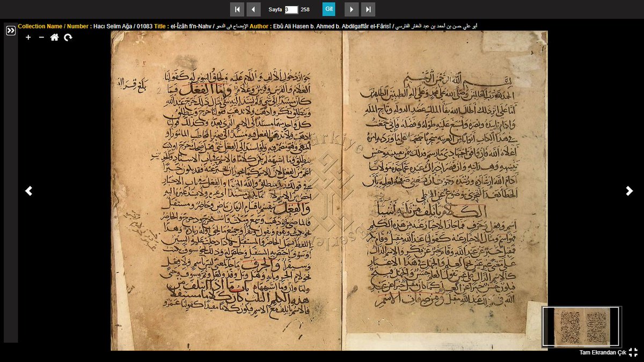Refresh the page image with the rotate icon
644x362 pixels.
68,38
